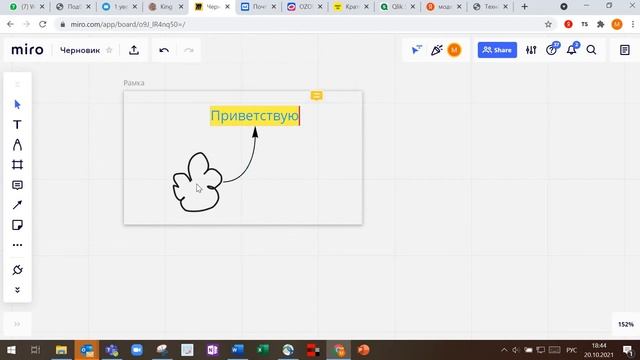Star the board as favorite
Screen dimensions: 640x360
[109, 50]
